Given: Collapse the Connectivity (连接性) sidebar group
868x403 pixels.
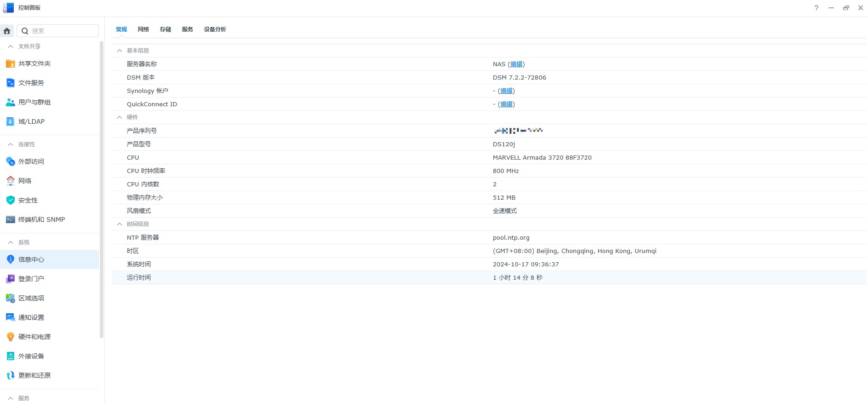Looking at the screenshot, I should click(x=11, y=144).
